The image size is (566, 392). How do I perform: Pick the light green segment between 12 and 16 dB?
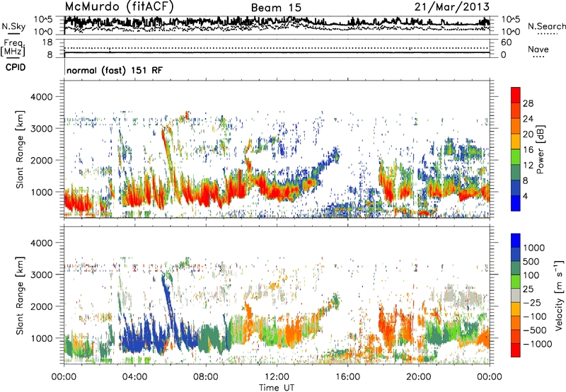pyautogui.click(x=516, y=157)
